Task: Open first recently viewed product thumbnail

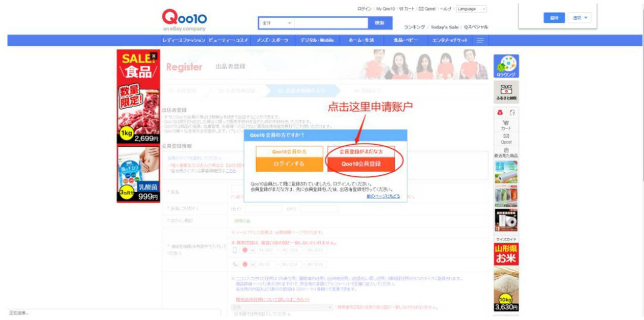Action: 506,172
